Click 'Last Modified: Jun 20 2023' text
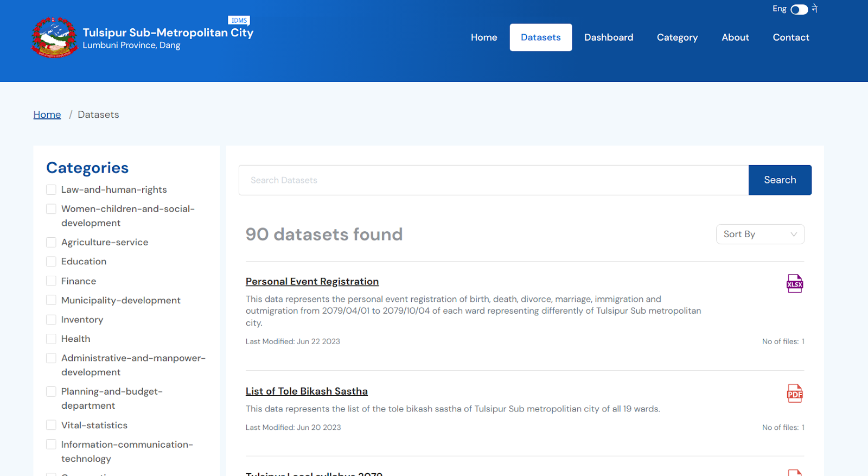Image resolution: width=868 pixels, height=476 pixels. pyautogui.click(x=293, y=428)
